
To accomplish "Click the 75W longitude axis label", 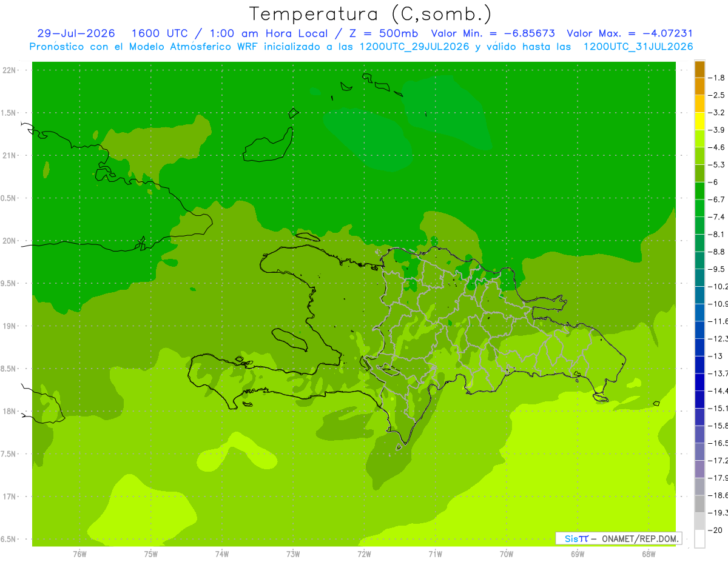I will [x=150, y=554].
